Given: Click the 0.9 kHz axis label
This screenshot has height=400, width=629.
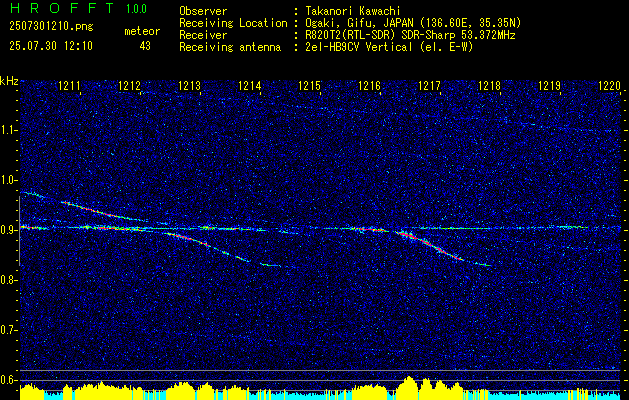Looking at the screenshot, I should (9, 230).
